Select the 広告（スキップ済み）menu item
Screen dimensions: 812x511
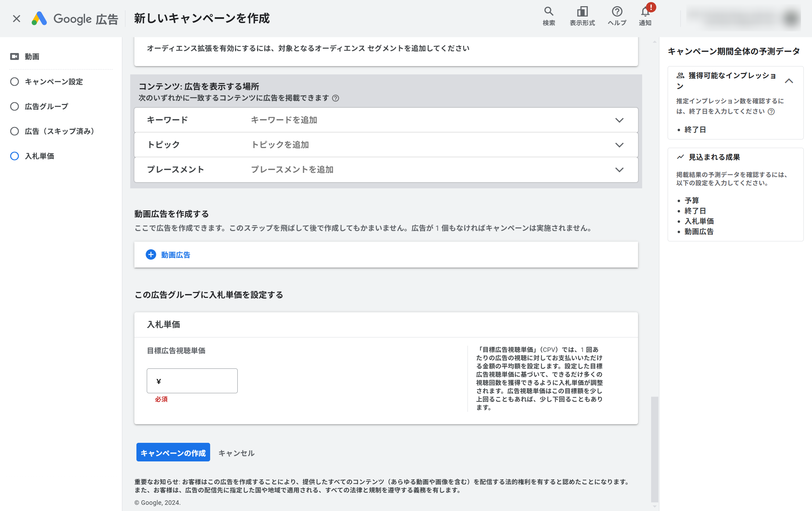(60, 131)
